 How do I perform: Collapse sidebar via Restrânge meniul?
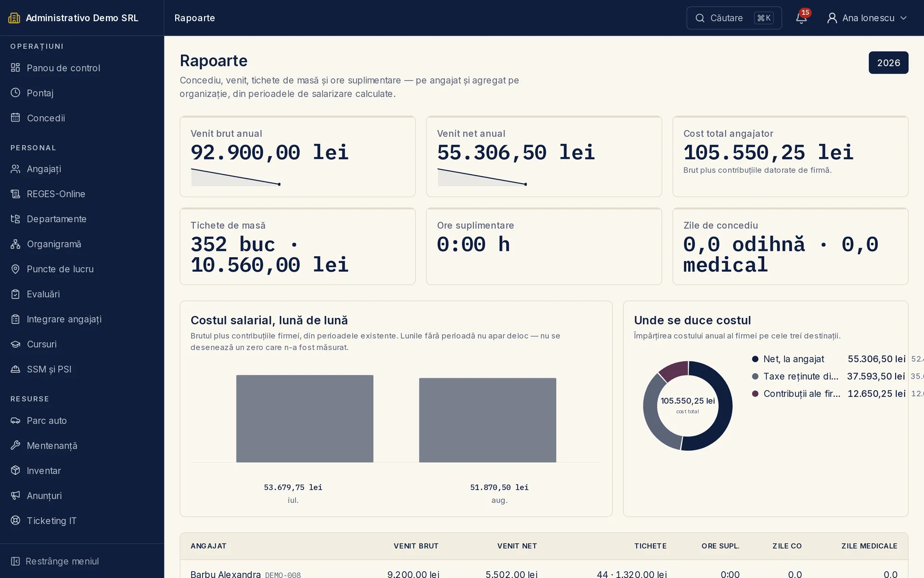coord(55,561)
